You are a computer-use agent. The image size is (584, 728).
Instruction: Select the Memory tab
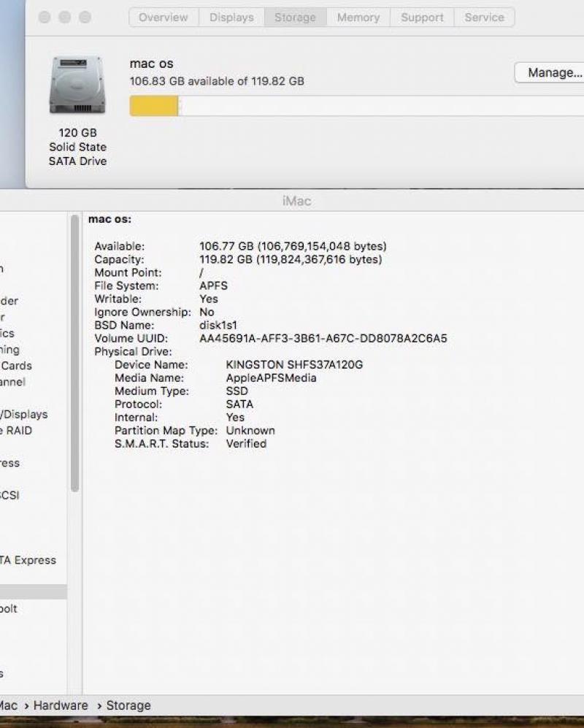click(x=358, y=18)
